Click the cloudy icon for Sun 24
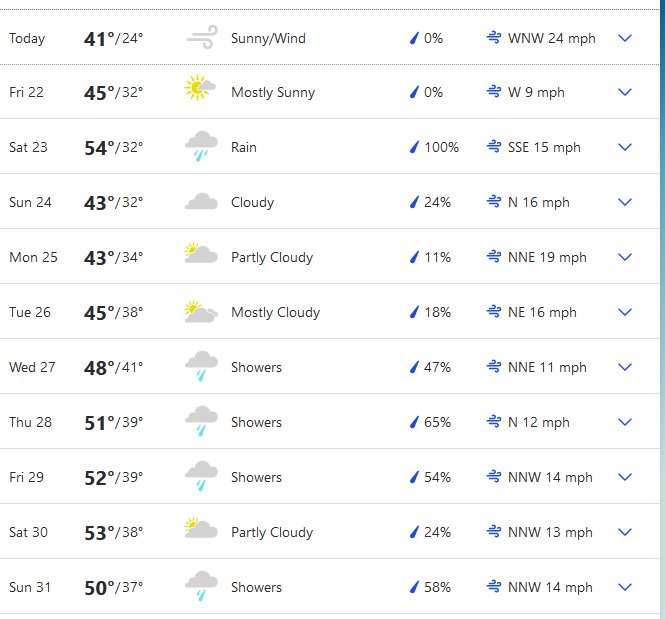Viewport: 665px width, 619px height. tap(201, 202)
